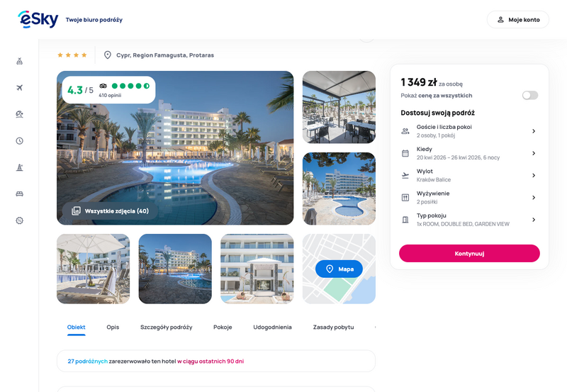
Task: Click the flight plus hotel luggage sidebar icon
Action: [x=20, y=61]
